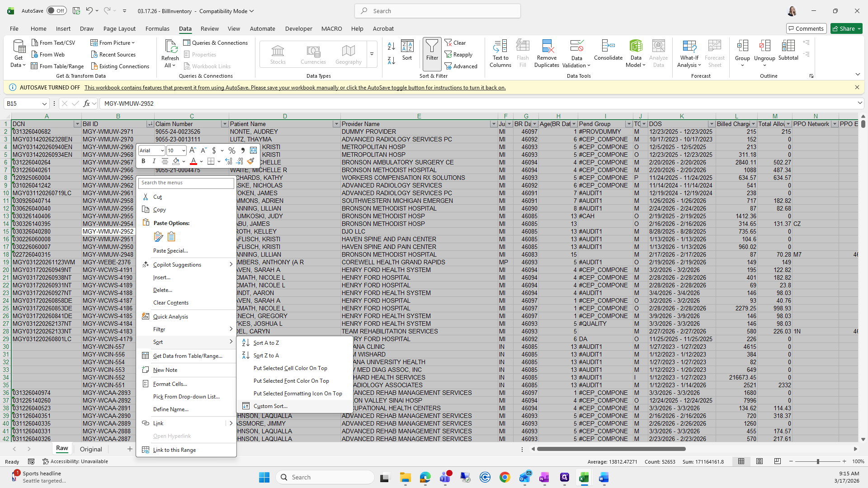
Task: Click the font color red swatch button
Action: [193, 161]
